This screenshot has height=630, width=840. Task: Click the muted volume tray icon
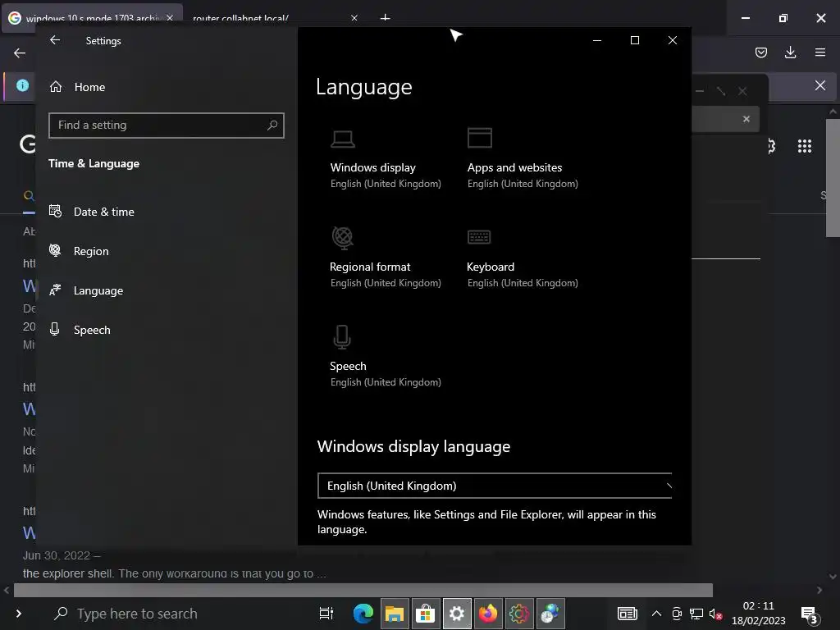(715, 614)
